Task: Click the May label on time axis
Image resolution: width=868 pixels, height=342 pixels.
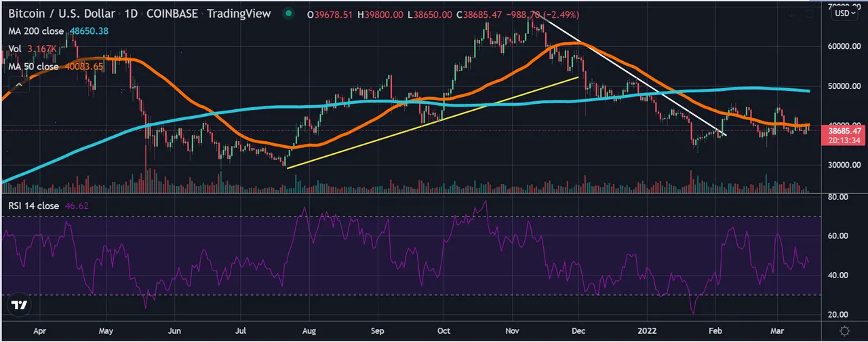Action: pos(105,332)
